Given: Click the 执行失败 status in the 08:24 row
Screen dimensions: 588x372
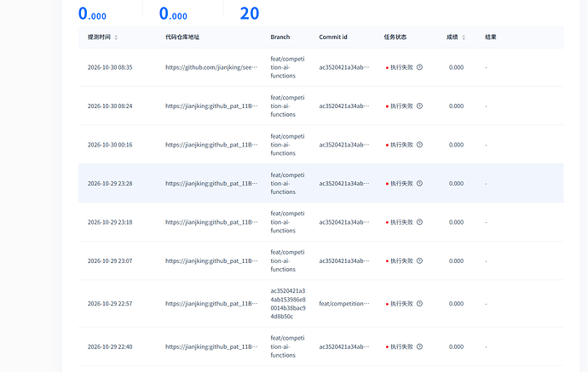Looking at the screenshot, I should [401, 106].
